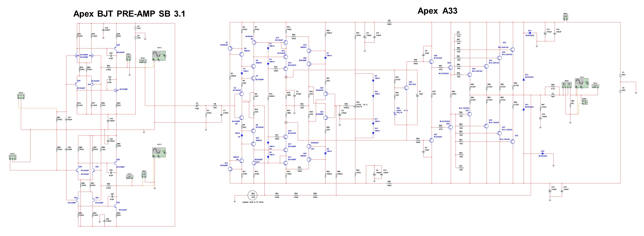Click the 'Apex BJT PRE-AMP SB 3.1' title
This screenshot has height=236, width=644.
129,14
